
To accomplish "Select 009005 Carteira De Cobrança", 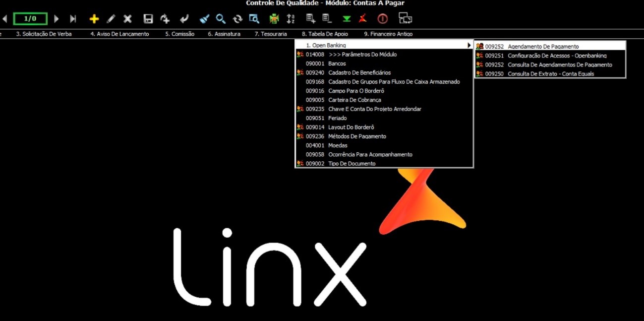I will click(x=384, y=100).
